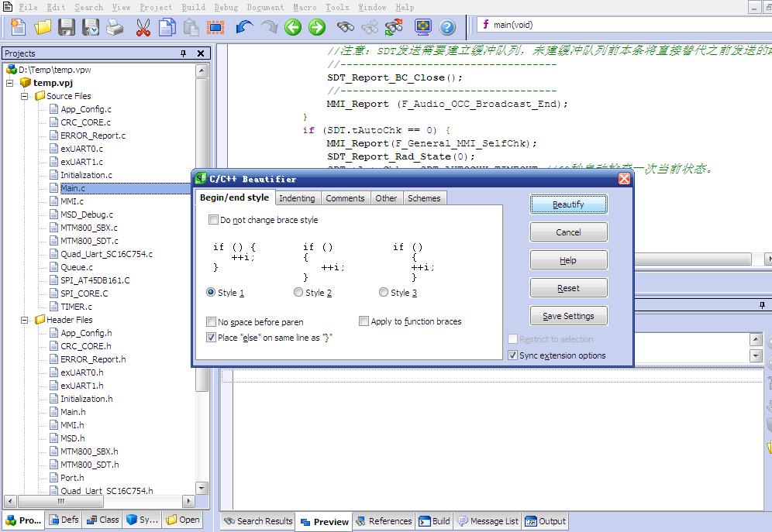Click the Find Next binoculars icon

(x=370, y=27)
